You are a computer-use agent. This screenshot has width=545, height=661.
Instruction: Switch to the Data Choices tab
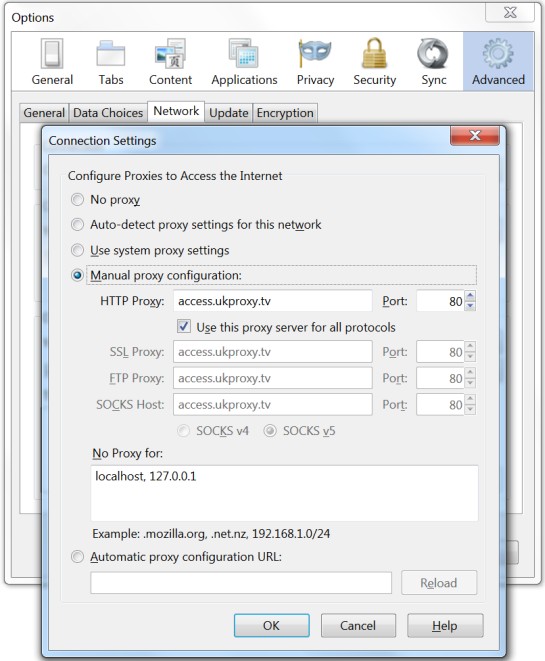(108, 113)
